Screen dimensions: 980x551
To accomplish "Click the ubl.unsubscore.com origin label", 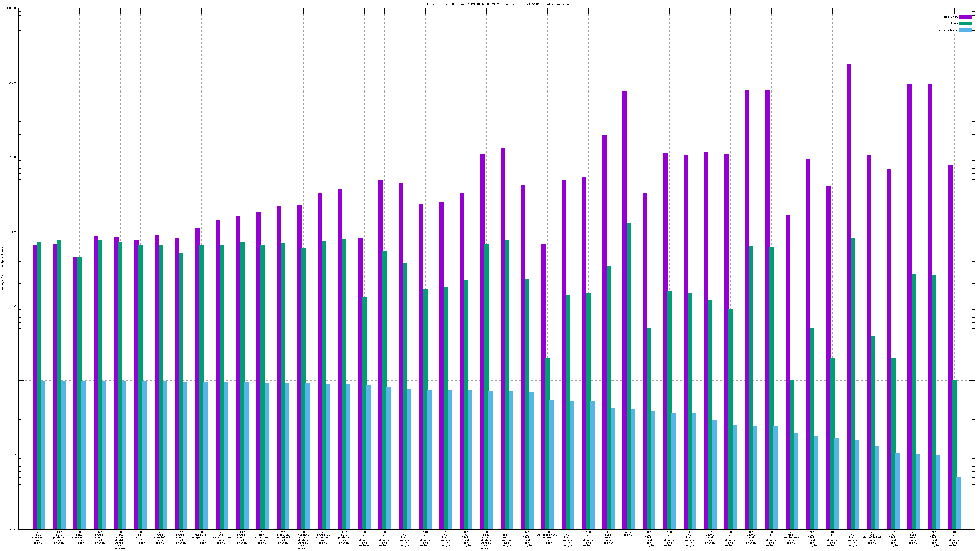I will click(x=791, y=537).
